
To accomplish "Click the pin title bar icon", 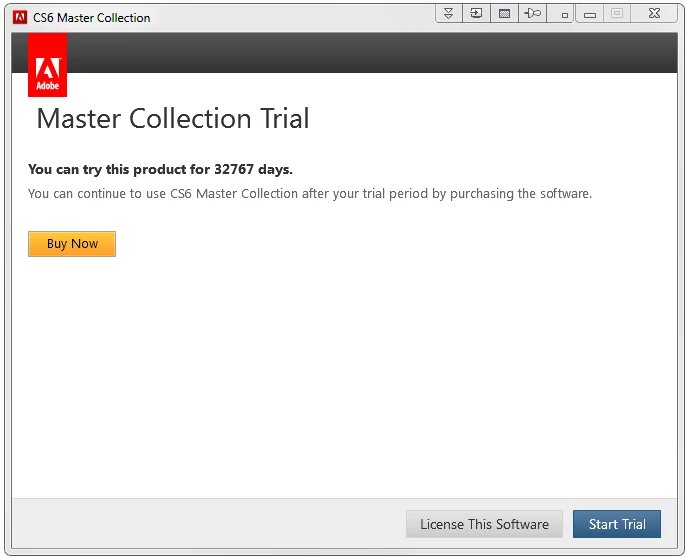I will [532, 13].
